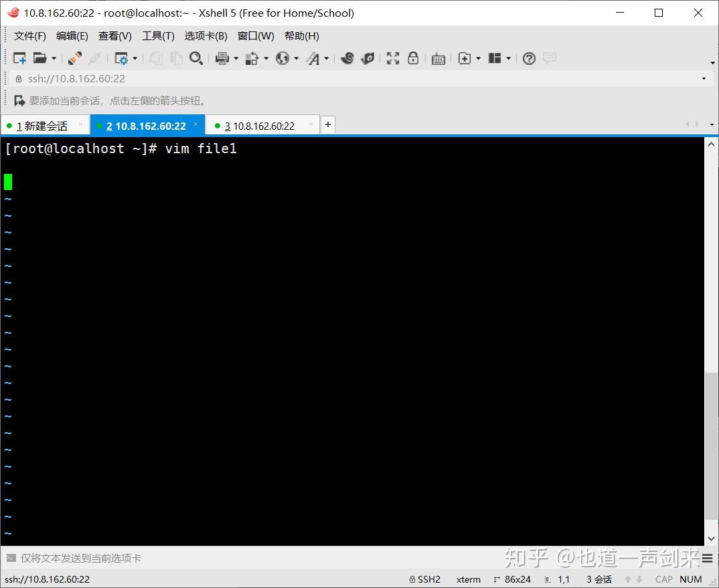Open the 选项卡(B) menu
This screenshot has width=719, height=588.
point(206,35)
